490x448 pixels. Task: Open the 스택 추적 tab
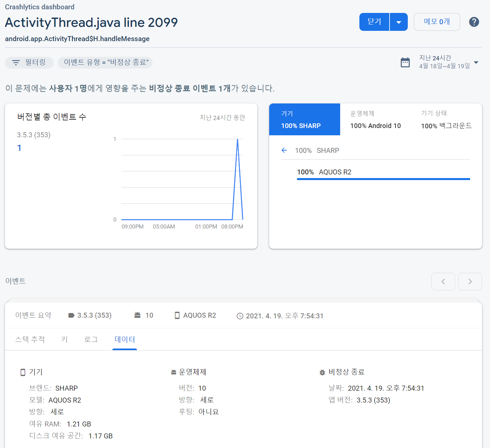point(30,339)
